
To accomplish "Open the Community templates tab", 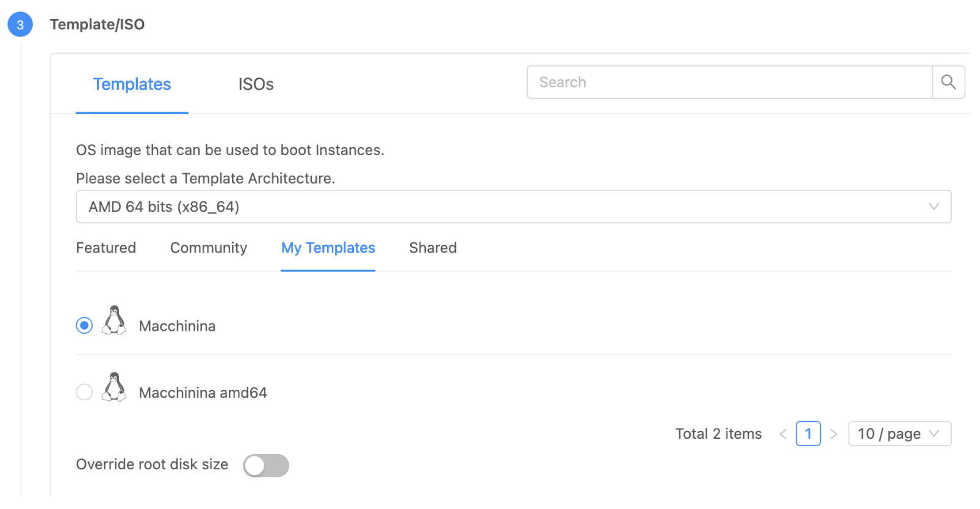I will [209, 248].
